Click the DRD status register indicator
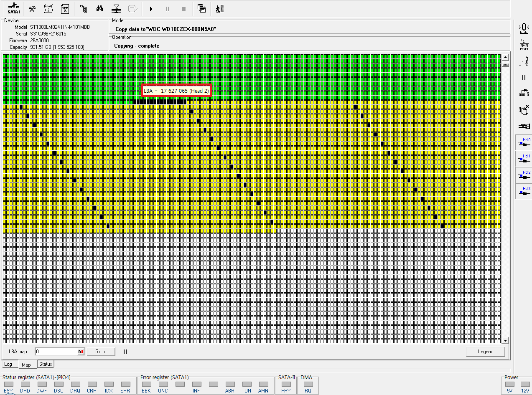The width and height of the screenshot is (532, 395). (25, 384)
